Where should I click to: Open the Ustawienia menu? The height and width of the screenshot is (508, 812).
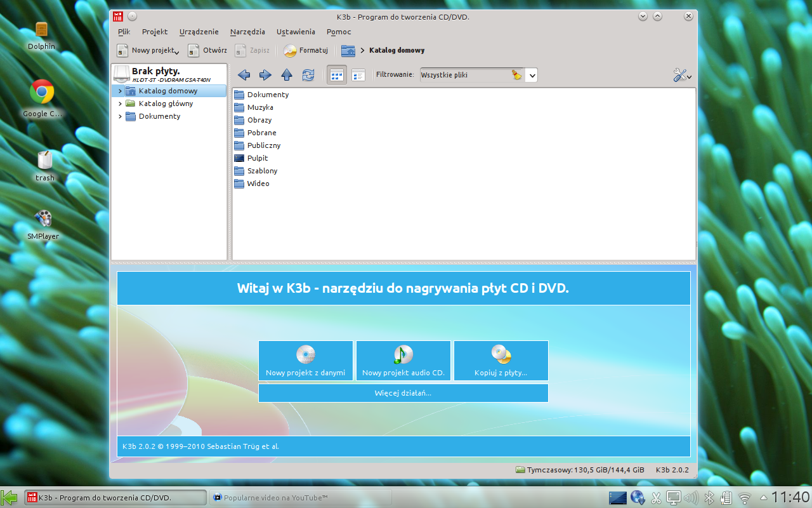296,32
